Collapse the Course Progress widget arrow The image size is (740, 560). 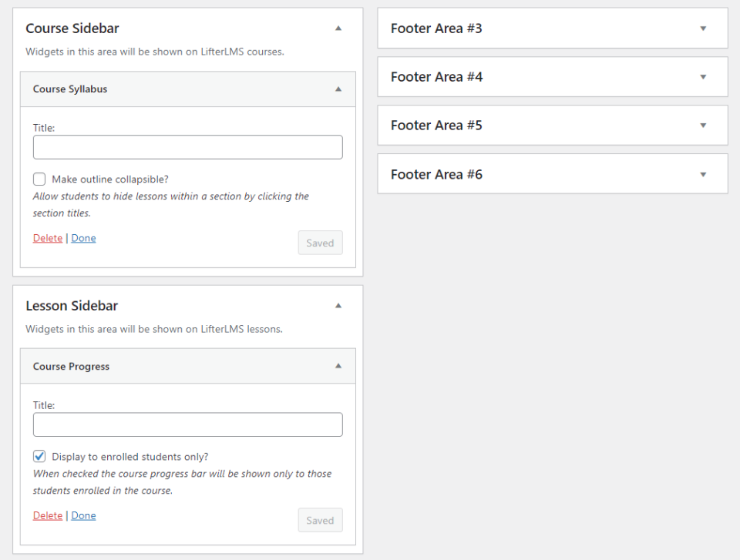[x=338, y=367]
